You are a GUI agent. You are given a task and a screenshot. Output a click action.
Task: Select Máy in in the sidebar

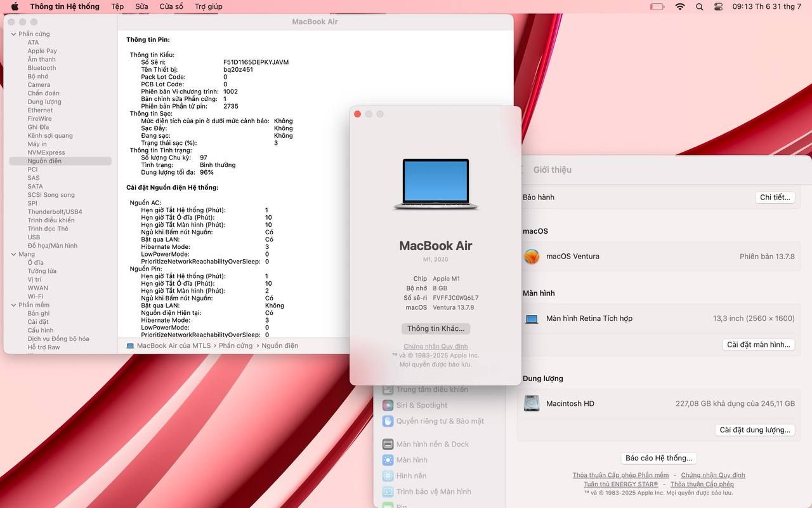click(37, 144)
